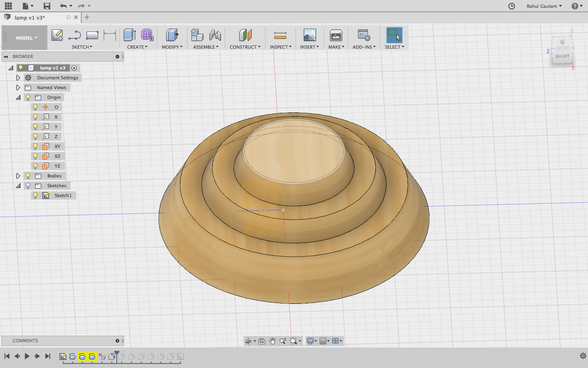The width and height of the screenshot is (588, 368).
Task: Click the Orbit navigation tool
Action: coord(248,341)
